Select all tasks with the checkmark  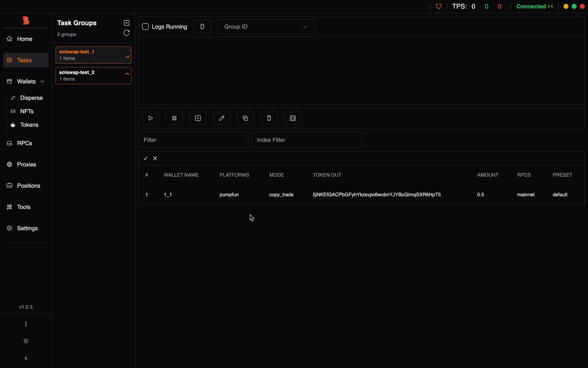145,158
